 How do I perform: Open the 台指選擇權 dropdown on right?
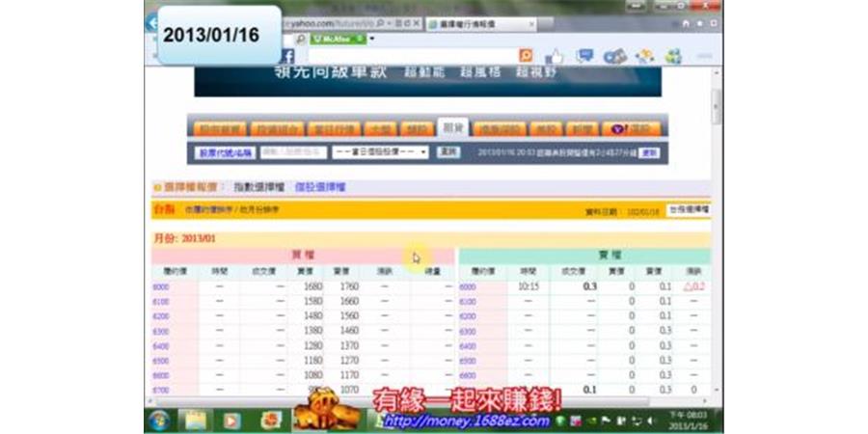[689, 209]
